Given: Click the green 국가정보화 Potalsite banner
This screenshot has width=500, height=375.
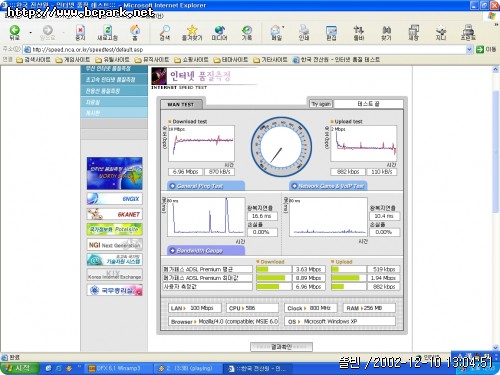Looking at the screenshot, I should [114, 229].
